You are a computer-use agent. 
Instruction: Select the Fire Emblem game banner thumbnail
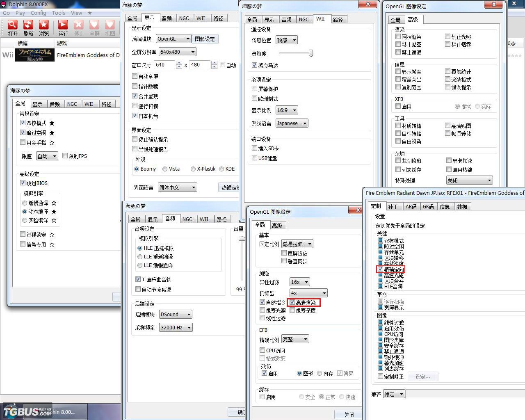pyautogui.click(x=35, y=55)
